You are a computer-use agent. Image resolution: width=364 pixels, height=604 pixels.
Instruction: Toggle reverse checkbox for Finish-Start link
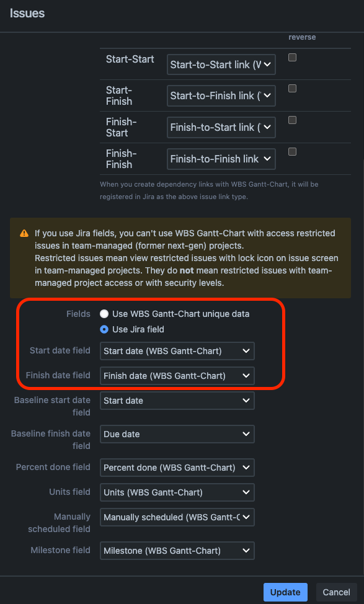point(292,120)
